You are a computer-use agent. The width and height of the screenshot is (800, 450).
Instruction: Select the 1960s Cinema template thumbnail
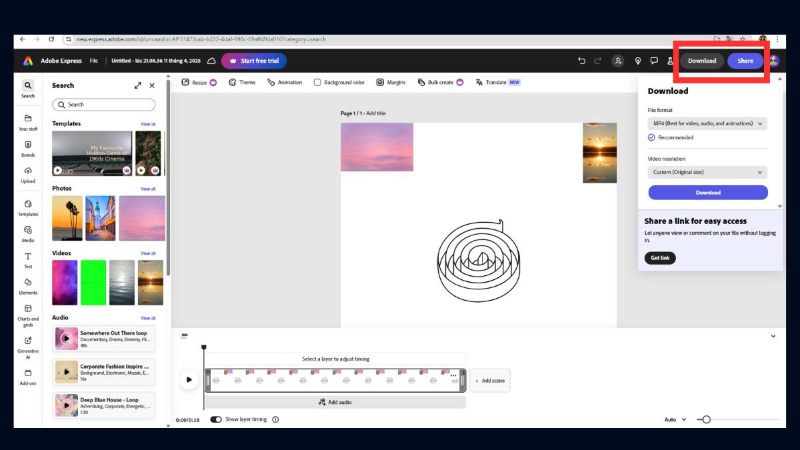click(x=92, y=153)
